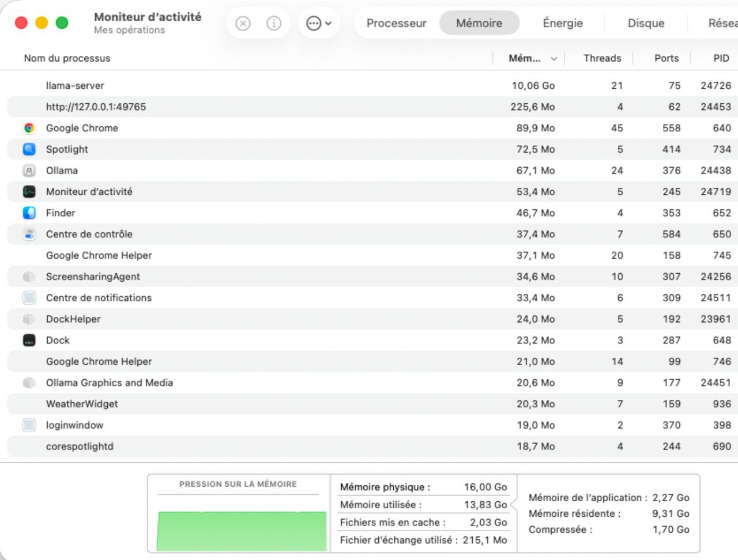Click the stop process (X) toolbar icon
Viewport: 738px width, 560px height.
pyautogui.click(x=243, y=24)
